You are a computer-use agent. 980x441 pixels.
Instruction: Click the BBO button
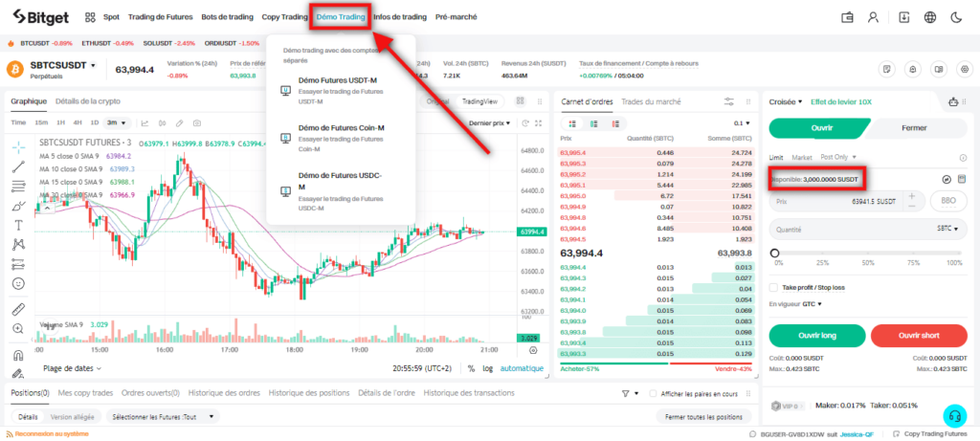948,202
